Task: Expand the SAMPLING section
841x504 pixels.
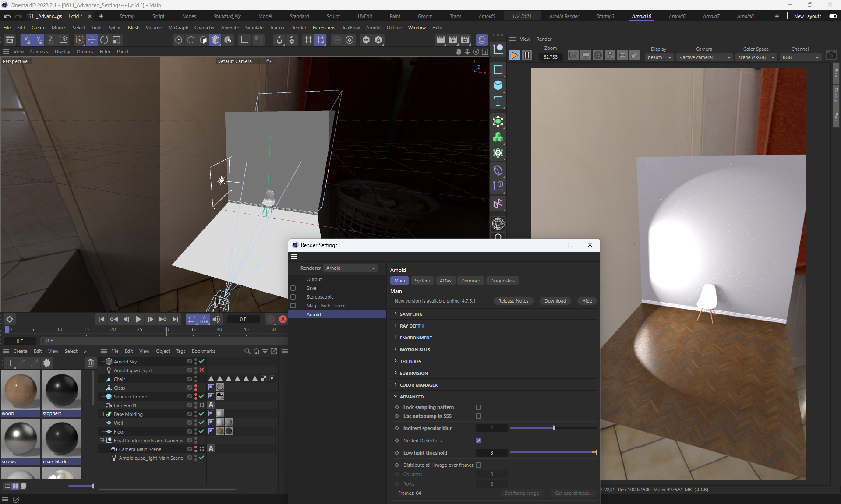Action: [411, 314]
